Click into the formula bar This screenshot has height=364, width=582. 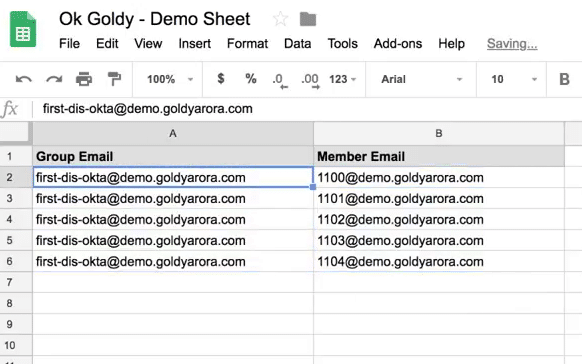pyautogui.click(x=308, y=109)
